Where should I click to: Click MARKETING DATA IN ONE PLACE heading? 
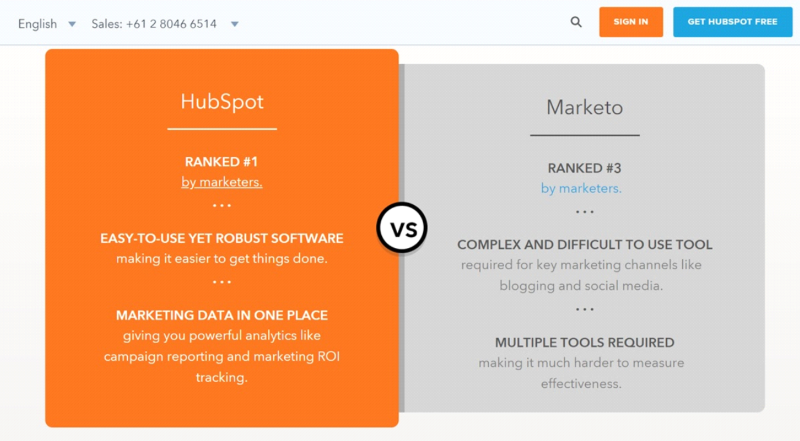point(222,315)
